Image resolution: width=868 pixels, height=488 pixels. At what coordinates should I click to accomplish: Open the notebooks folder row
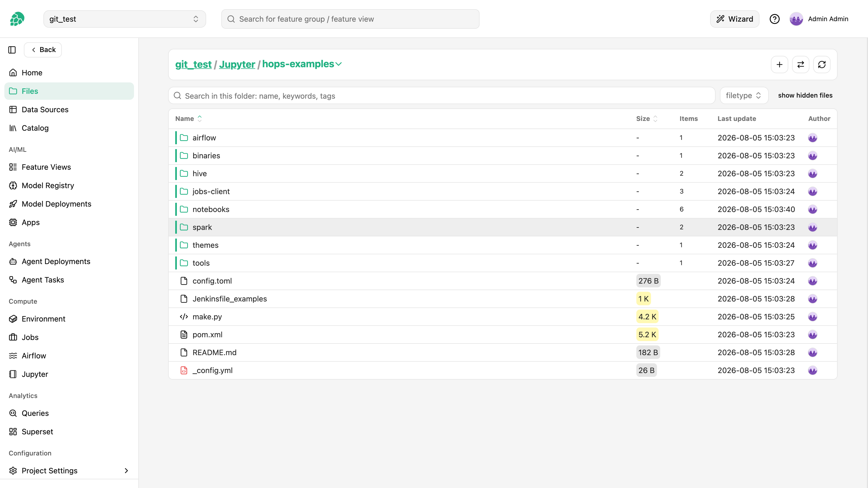coord(503,209)
